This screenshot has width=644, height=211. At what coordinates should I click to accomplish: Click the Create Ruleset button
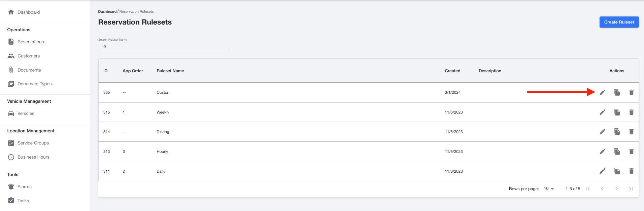pos(619,22)
